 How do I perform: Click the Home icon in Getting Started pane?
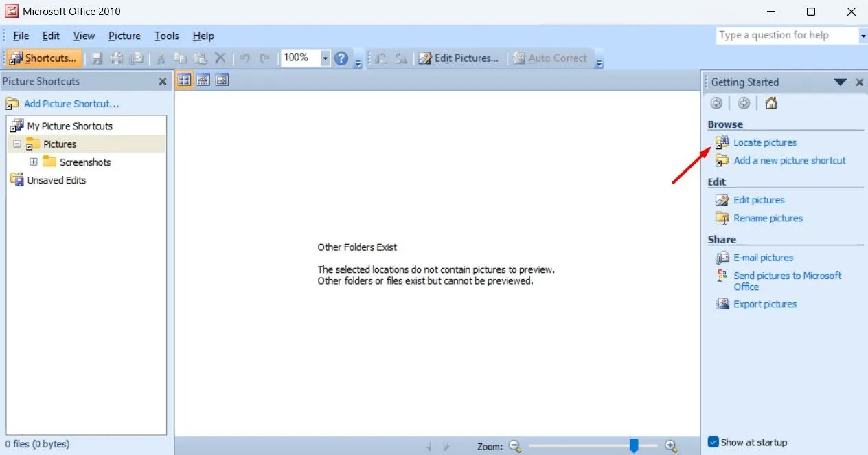click(770, 102)
